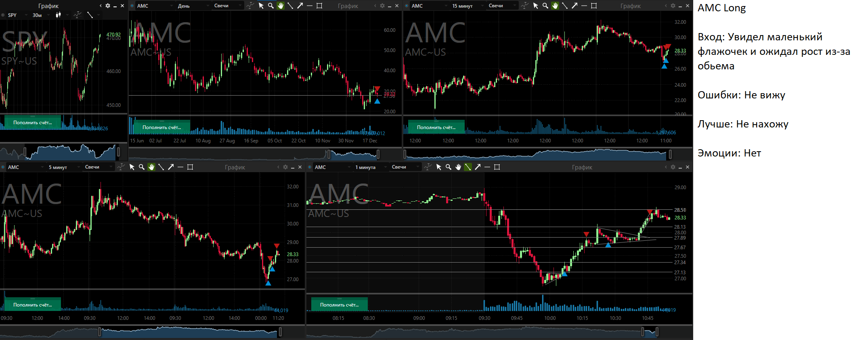Open indicators icon in AMC daily chart
Viewport: 868px width, 340px height.
point(250,6)
